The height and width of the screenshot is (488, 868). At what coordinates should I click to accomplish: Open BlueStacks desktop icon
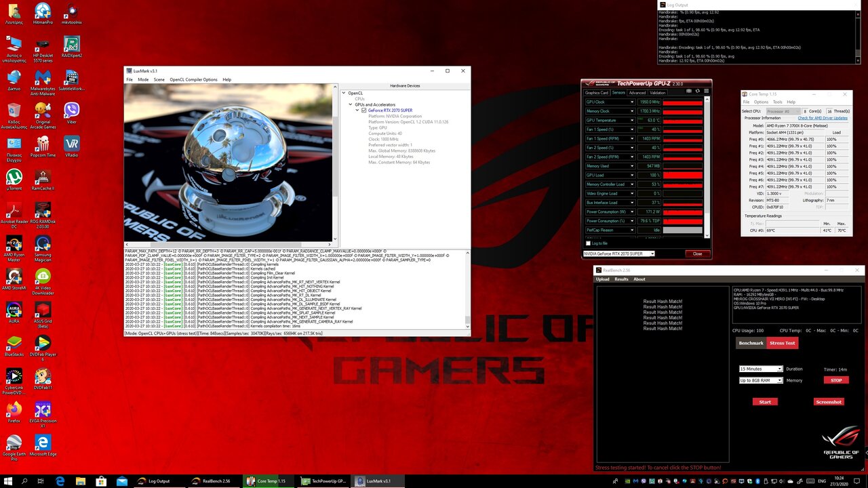[x=14, y=345]
